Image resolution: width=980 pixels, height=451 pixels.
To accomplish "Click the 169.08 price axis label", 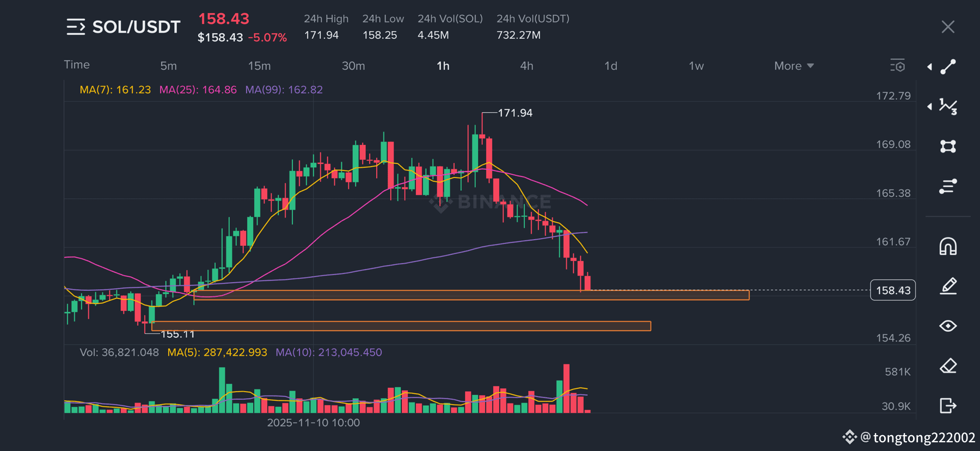I will click(x=893, y=144).
